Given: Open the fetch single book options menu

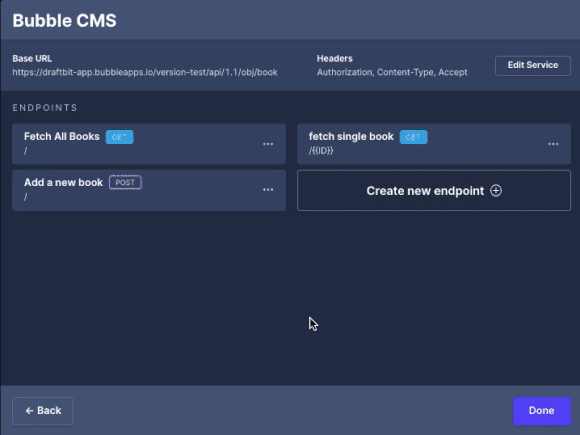Looking at the screenshot, I should tap(553, 144).
